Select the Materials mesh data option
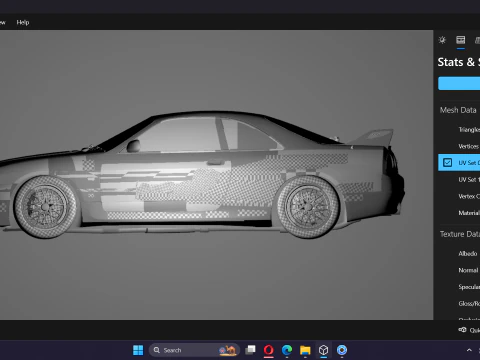The height and width of the screenshot is (360, 480). tap(469, 213)
